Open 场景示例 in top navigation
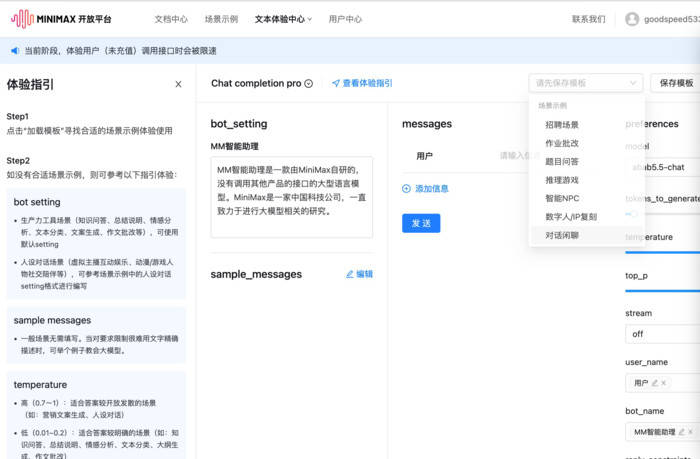Viewport: 700px width, 459px height. click(x=221, y=19)
